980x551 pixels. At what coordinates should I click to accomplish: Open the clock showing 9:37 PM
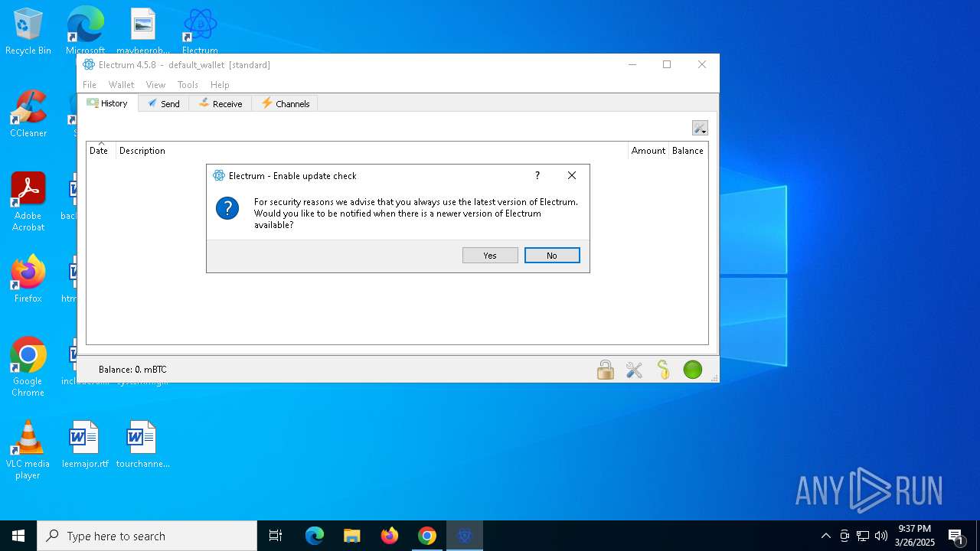coord(915,536)
